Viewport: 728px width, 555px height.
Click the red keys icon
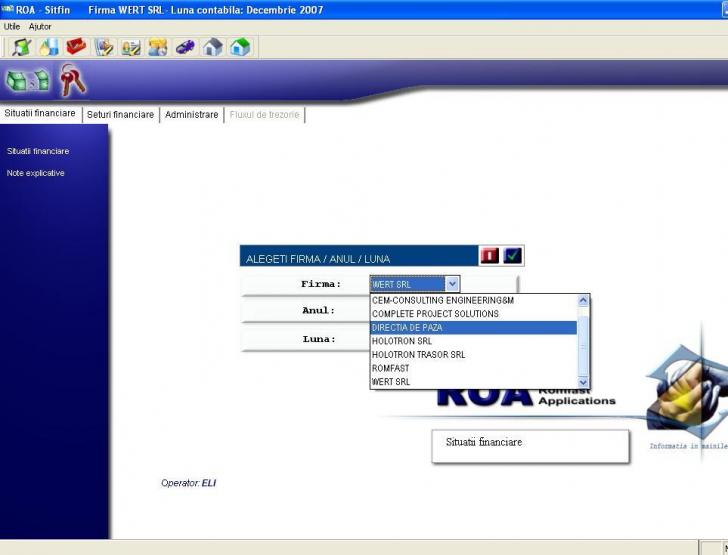pos(73,80)
